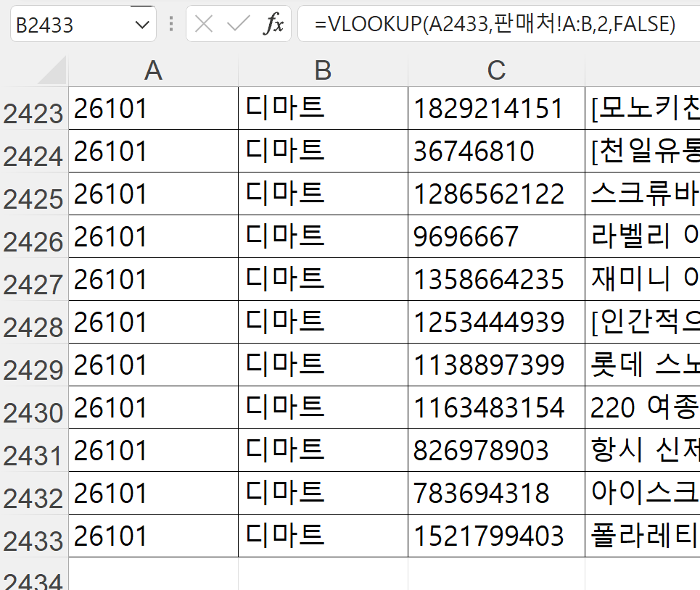
Task: Click cell with value 1829214151
Action: 496,109
